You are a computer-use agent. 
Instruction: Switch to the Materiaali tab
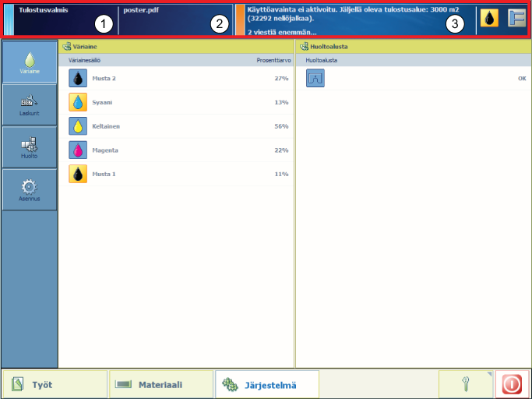[160, 384]
